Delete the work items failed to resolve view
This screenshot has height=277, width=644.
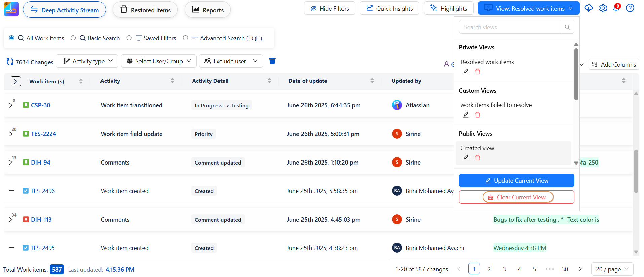pyautogui.click(x=477, y=115)
